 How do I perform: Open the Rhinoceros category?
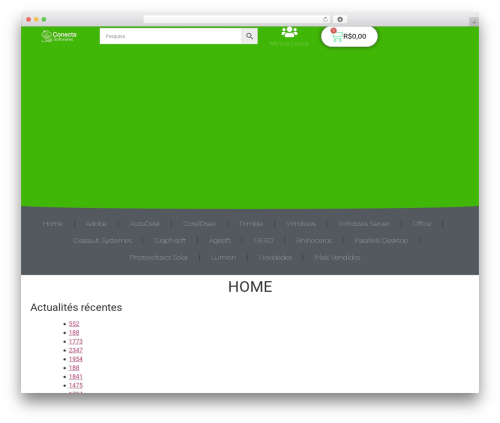coord(314,241)
